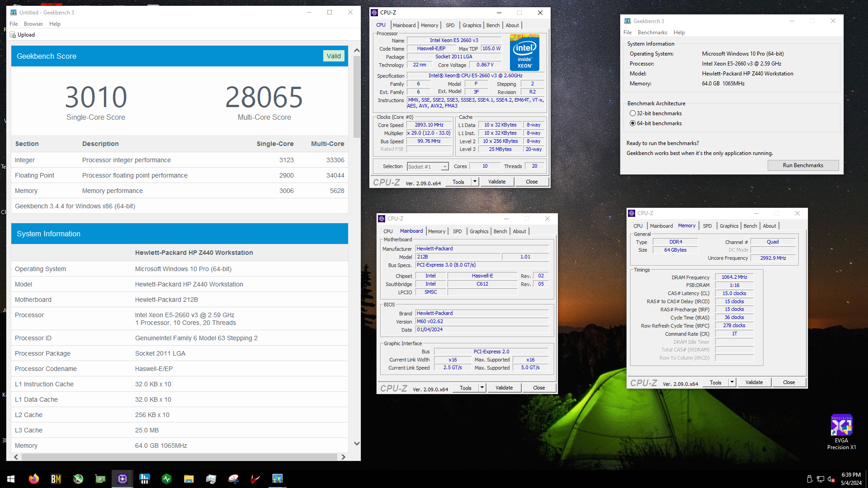Open Graphics tab in Mainboard CPU-Z window

(x=479, y=231)
